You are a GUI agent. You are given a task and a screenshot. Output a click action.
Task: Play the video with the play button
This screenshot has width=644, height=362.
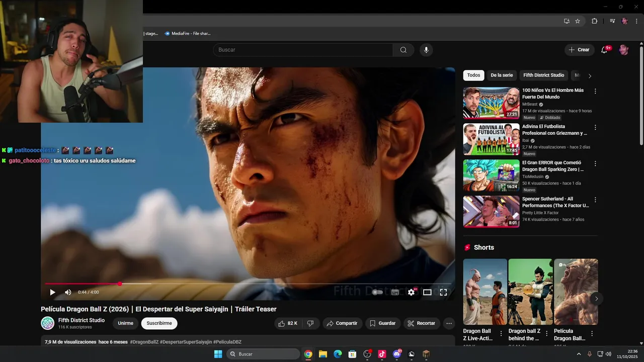click(x=52, y=292)
